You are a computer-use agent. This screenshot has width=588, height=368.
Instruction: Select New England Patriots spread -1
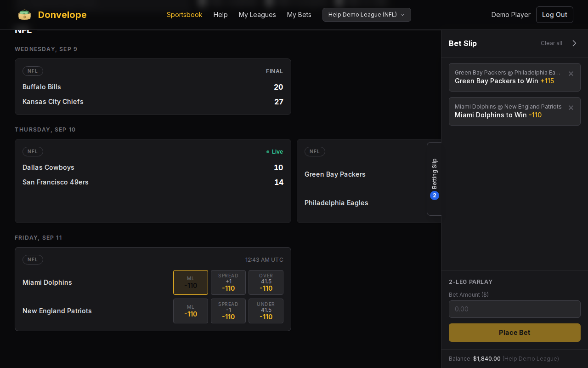tap(228, 311)
